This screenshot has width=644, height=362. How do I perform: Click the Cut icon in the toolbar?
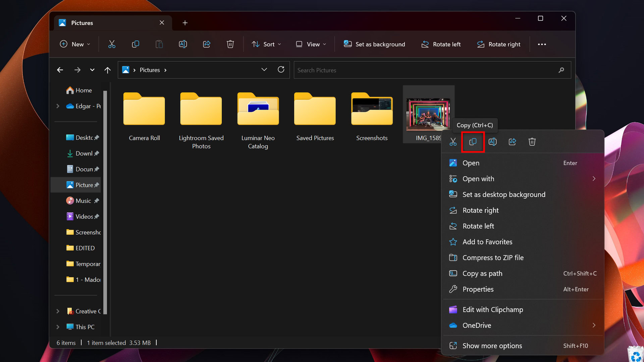[x=112, y=44]
